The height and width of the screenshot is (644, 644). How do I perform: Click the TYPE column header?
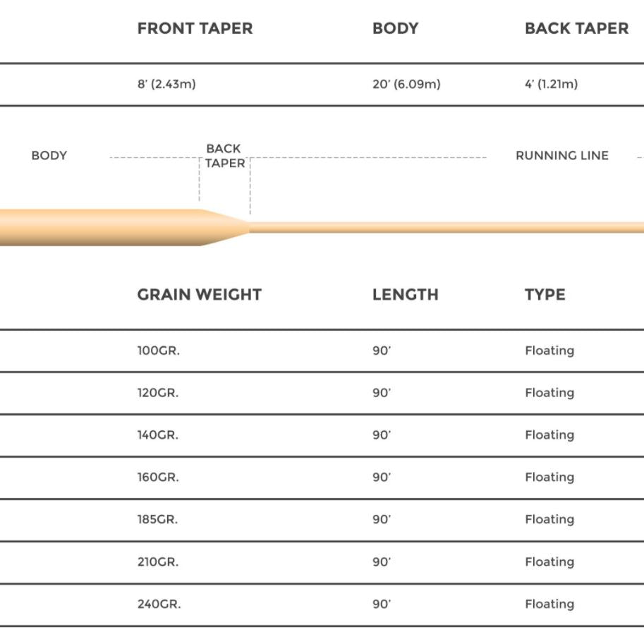(x=545, y=295)
